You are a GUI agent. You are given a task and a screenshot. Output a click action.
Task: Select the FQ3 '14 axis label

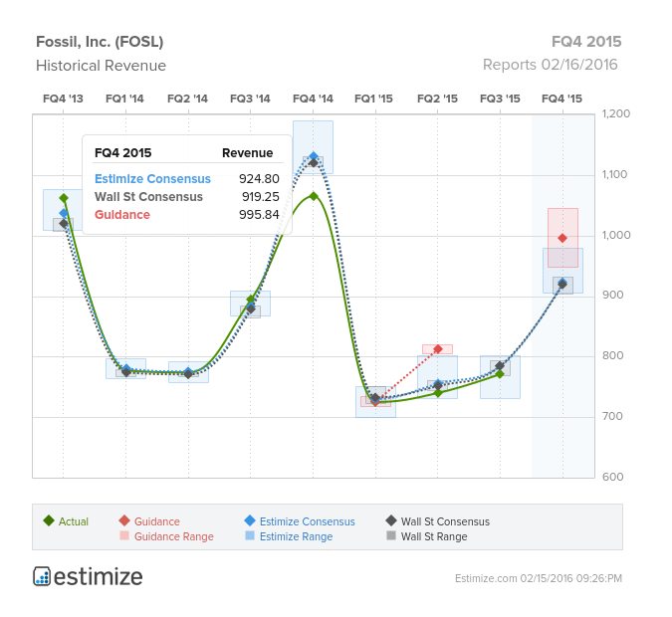click(250, 99)
